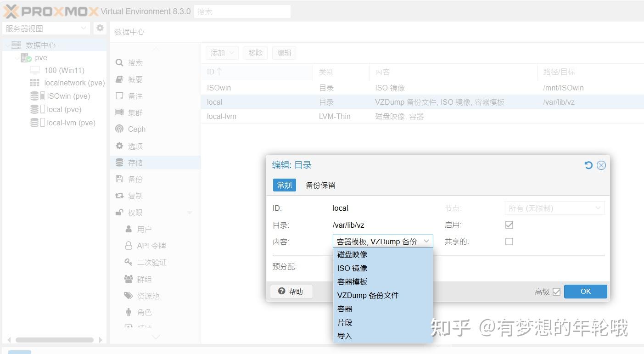644x354 pixels.
Task: Click the top search input field
Action: point(242,11)
